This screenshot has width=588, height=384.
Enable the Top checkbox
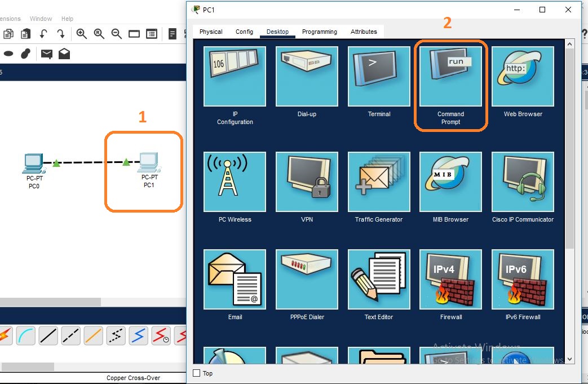196,373
